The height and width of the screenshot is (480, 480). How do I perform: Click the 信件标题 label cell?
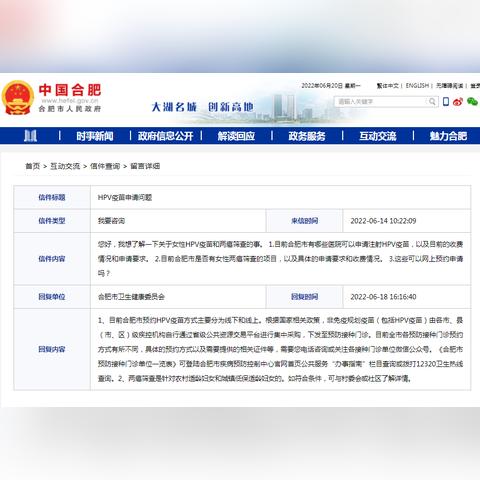pyautogui.click(x=52, y=197)
